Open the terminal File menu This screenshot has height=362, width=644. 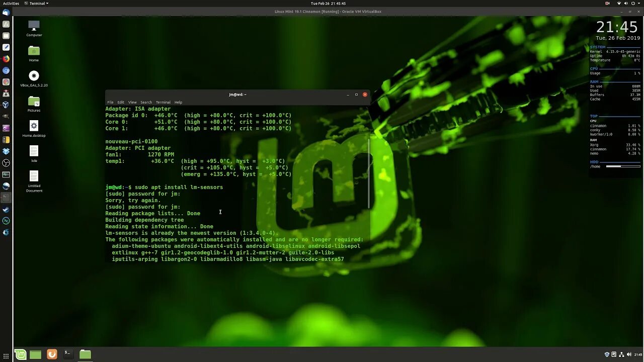click(x=110, y=102)
